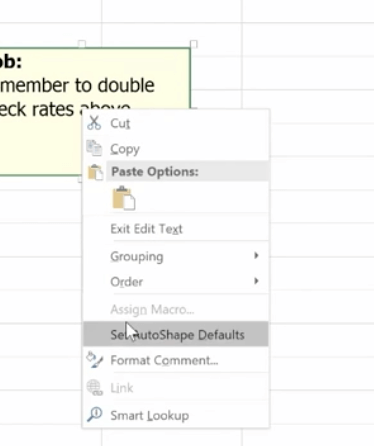Click the Cut scissors icon

94,123
